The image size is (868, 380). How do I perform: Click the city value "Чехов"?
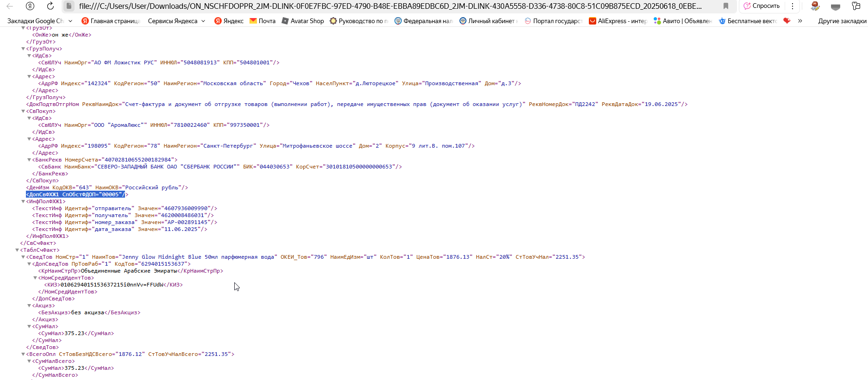301,83
